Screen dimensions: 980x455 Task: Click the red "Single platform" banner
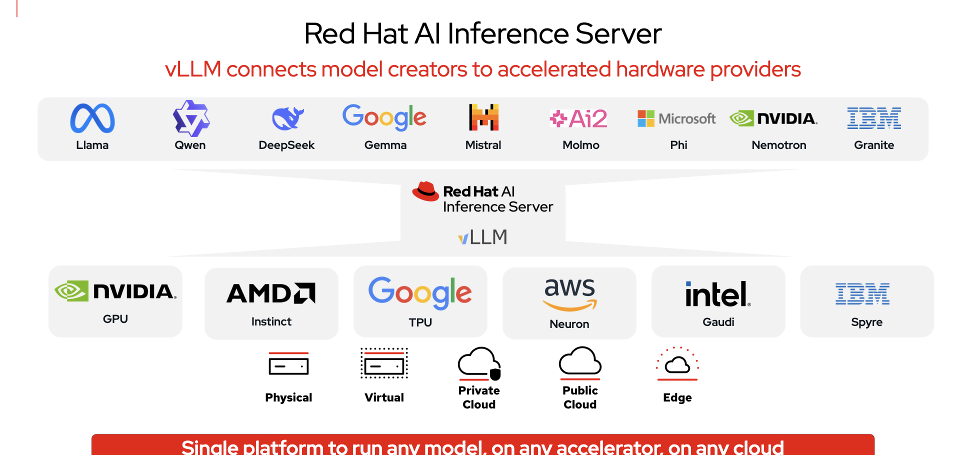483,444
